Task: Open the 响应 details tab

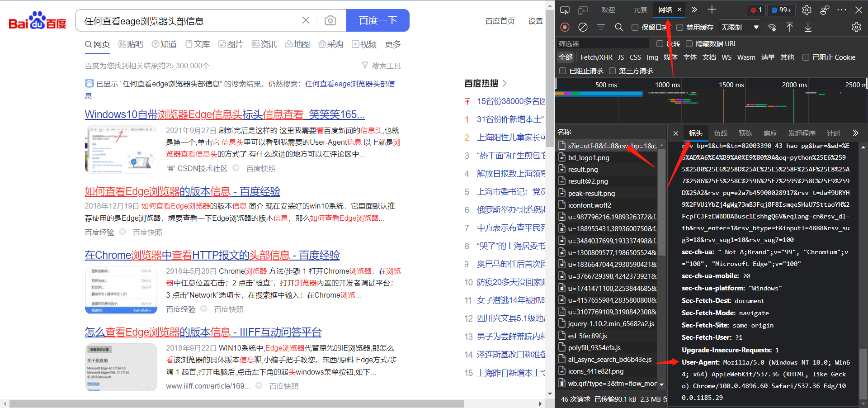Action: (770, 133)
